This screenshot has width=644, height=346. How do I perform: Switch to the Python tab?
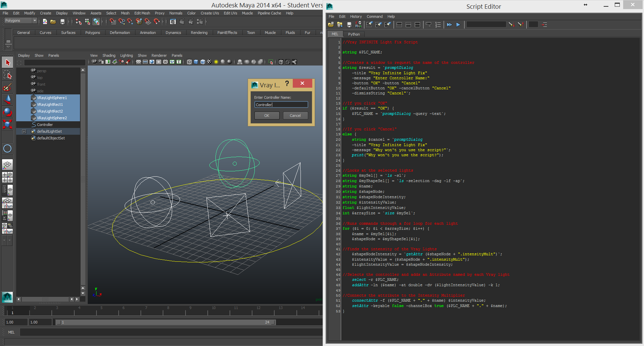(354, 34)
